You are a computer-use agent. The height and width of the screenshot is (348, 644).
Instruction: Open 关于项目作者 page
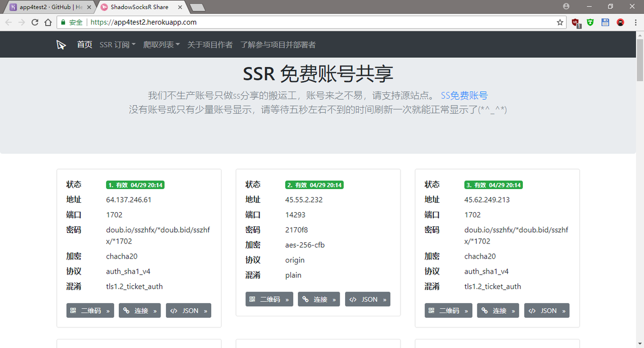pos(210,45)
